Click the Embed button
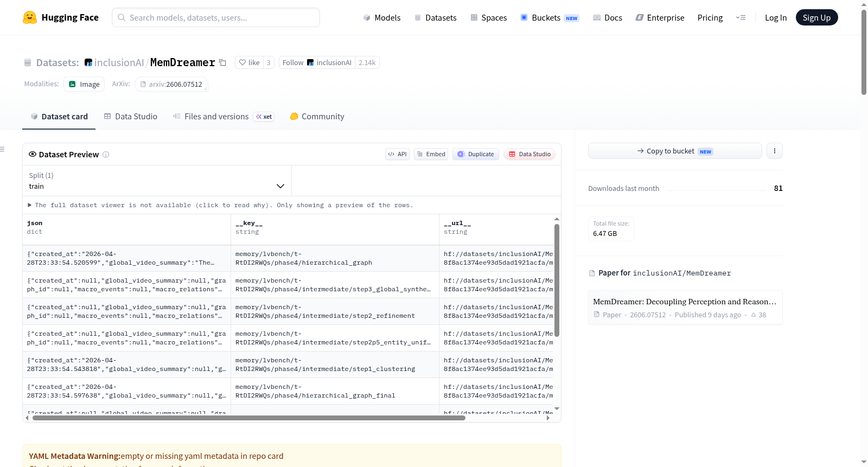The width and height of the screenshot is (868, 467). coord(431,154)
